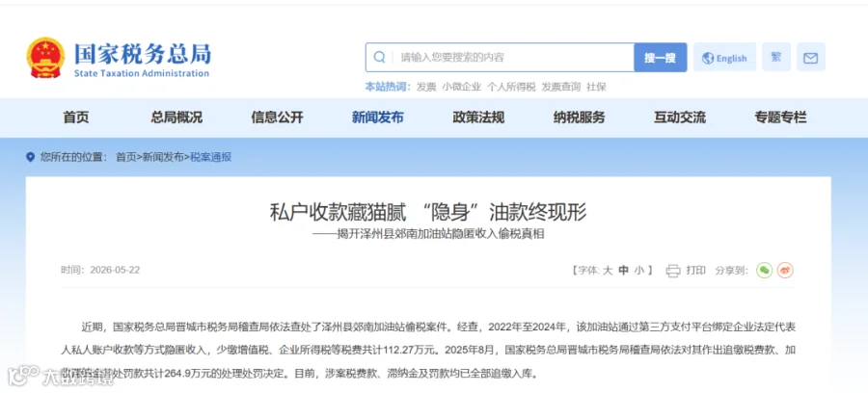Open 互动交流 navigation menu
The image size is (868, 393).
pos(680,118)
